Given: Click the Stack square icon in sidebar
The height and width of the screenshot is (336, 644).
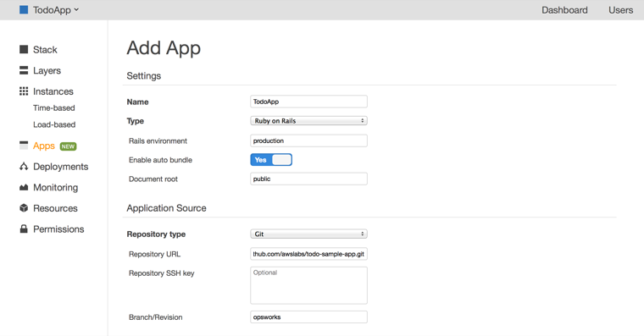Looking at the screenshot, I should click(x=24, y=50).
